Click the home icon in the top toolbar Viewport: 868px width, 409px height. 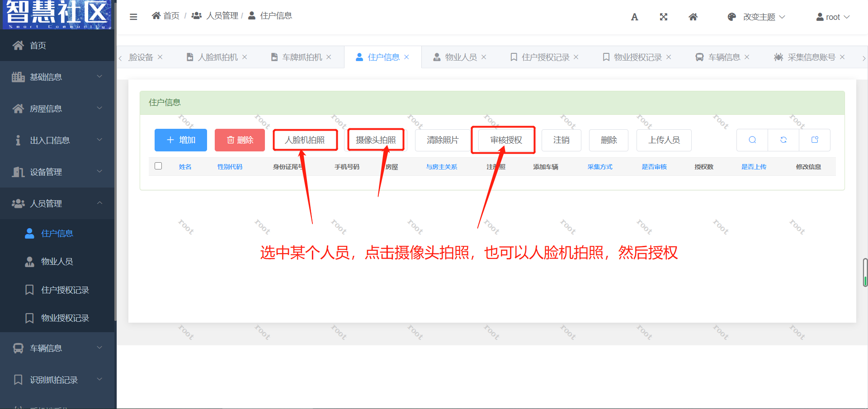pyautogui.click(x=693, y=17)
